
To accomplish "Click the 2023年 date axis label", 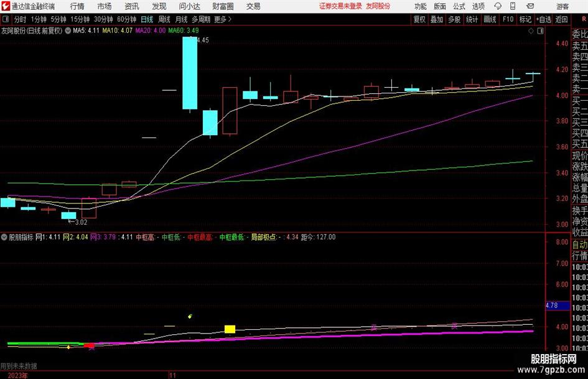I will click(17, 375).
